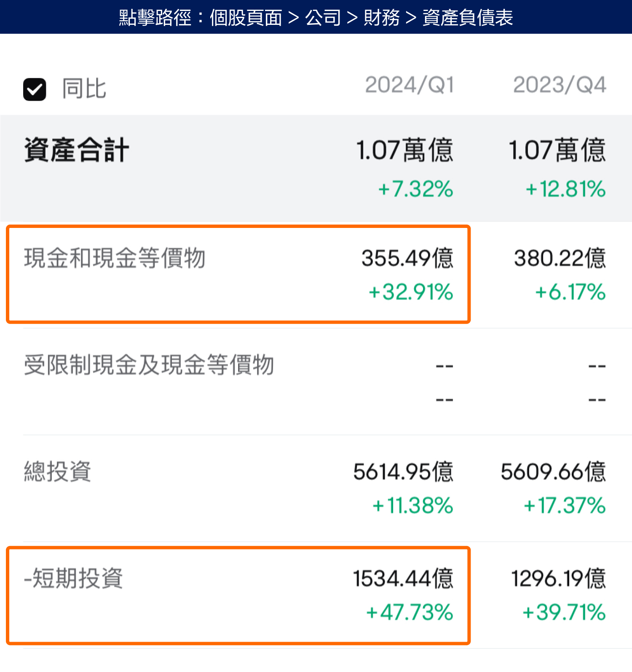Click the 5614.95億 total investment value

[403, 471]
